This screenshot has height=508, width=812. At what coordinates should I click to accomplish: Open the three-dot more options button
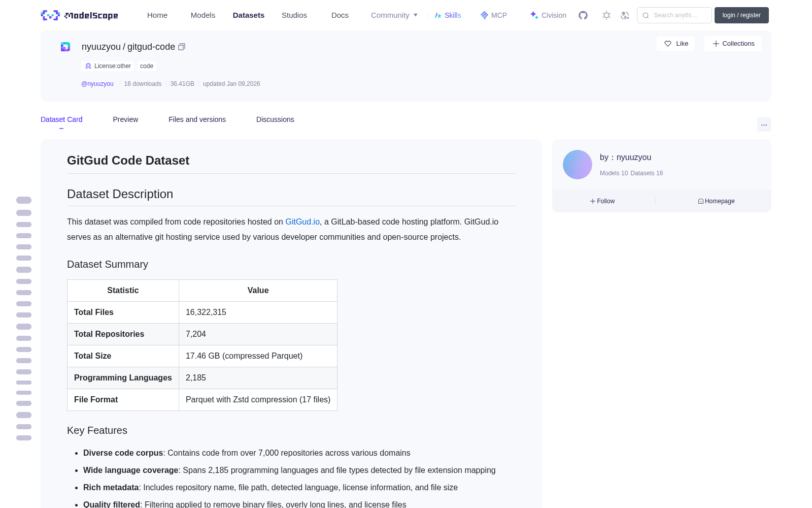(x=764, y=124)
